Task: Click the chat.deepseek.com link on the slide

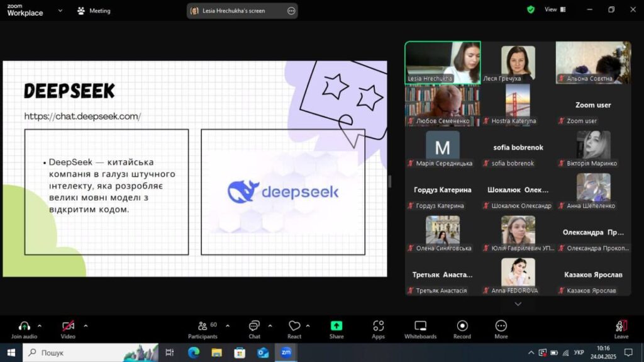Action: pyautogui.click(x=82, y=116)
